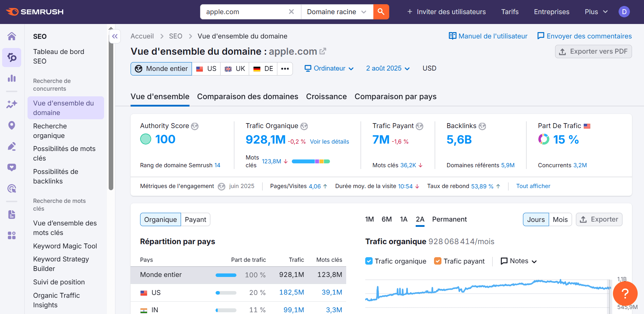Image resolution: width=644 pixels, height=314 pixels.
Task: Open the Home sidebar icon
Action: pyautogui.click(x=12, y=36)
